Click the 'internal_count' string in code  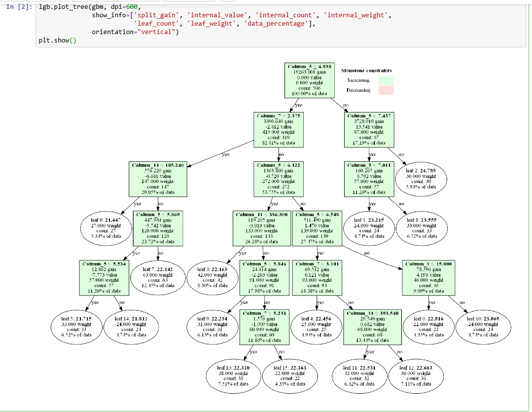point(286,15)
